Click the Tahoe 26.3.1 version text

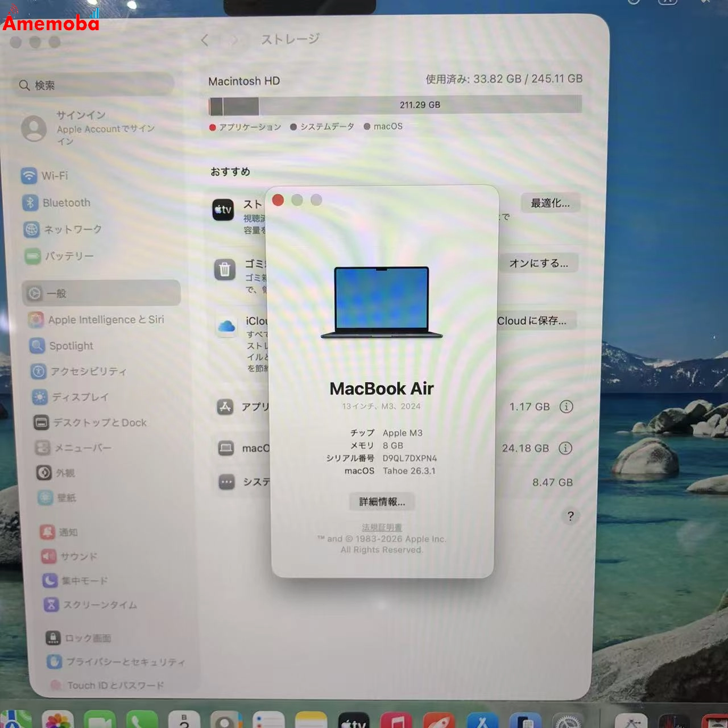click(409, 471)
